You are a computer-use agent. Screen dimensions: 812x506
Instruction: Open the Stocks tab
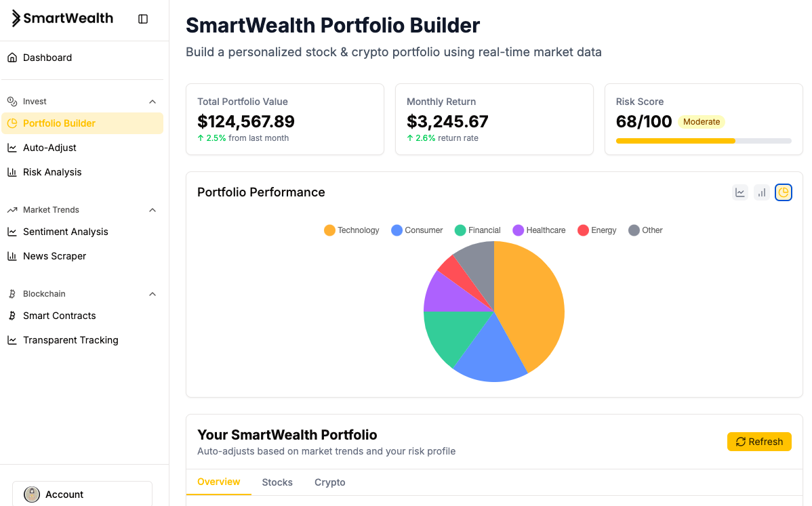277,482
